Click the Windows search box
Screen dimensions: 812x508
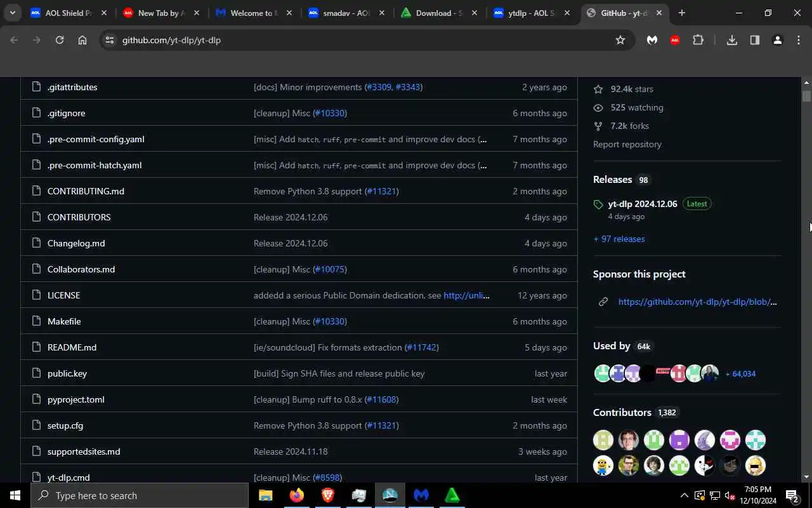point(140,495)
